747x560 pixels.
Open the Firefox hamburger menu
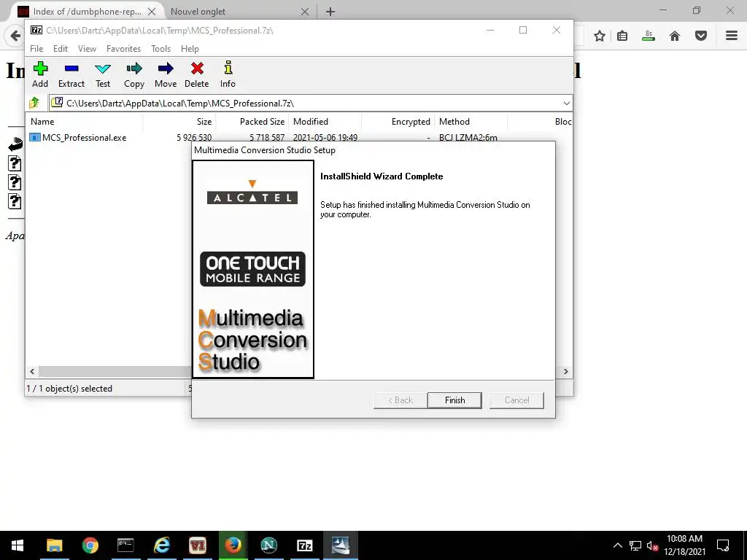tap(732, 36)
